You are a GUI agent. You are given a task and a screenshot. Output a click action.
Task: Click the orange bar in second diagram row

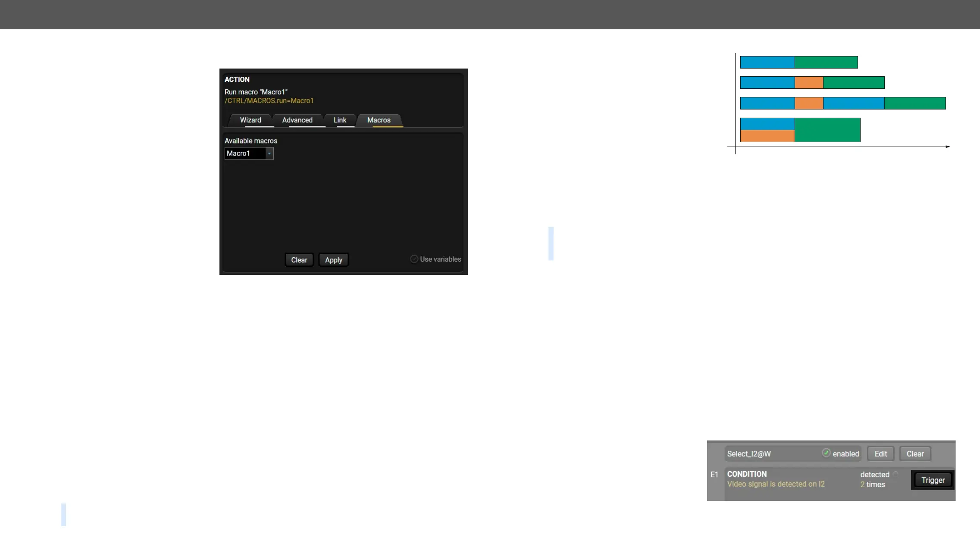pyautogui.click(x=808, y=82)
